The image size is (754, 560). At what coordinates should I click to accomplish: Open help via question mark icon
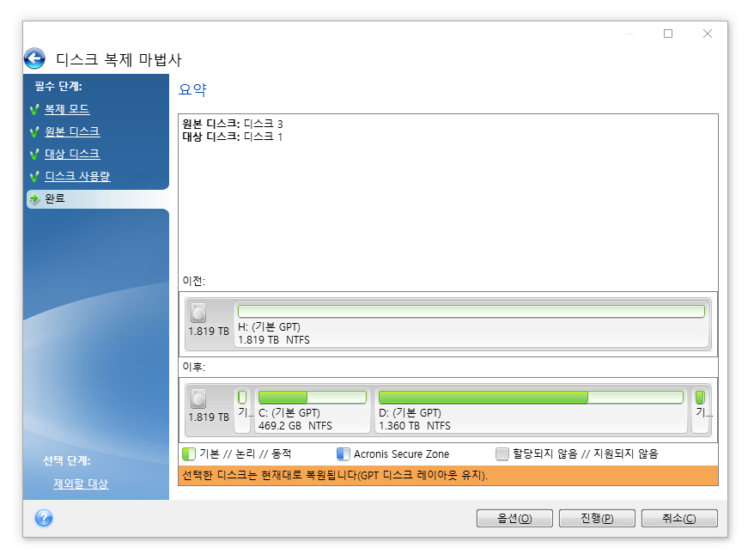pyautogui.click(x=44, y=518)
